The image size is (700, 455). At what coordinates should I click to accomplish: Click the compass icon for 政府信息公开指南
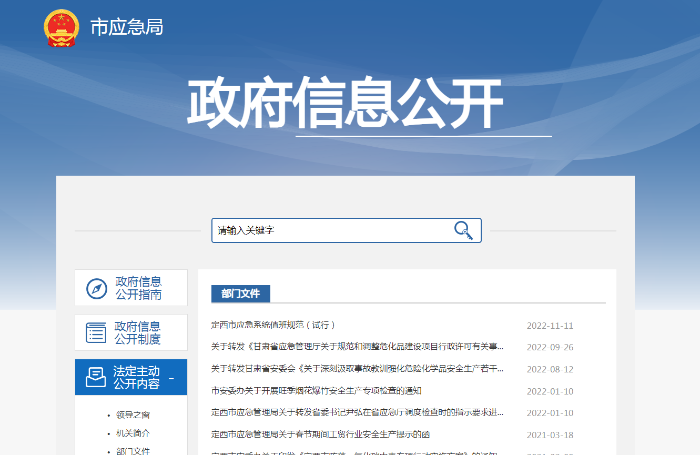[96, 288]
